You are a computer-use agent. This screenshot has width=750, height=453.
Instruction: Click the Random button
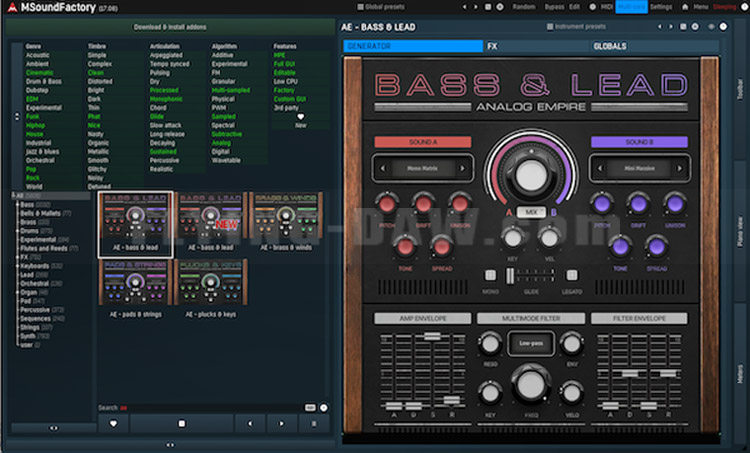click(524, 7)
